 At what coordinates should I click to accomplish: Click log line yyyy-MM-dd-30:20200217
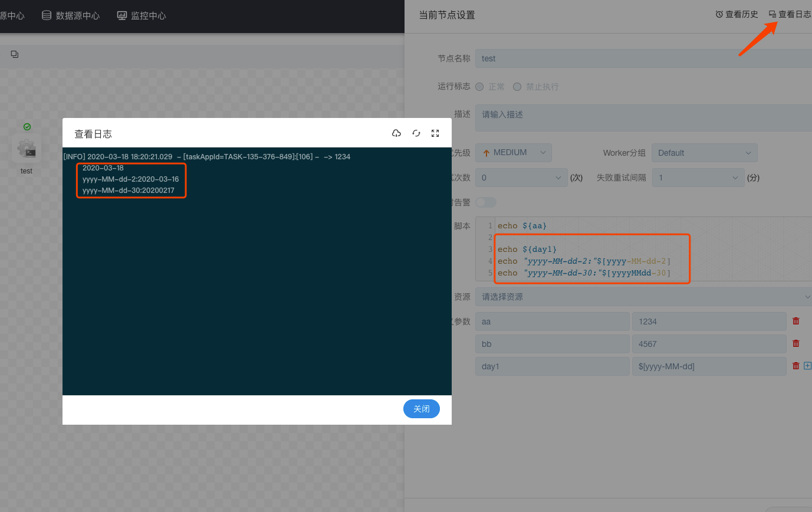[129, 191]
